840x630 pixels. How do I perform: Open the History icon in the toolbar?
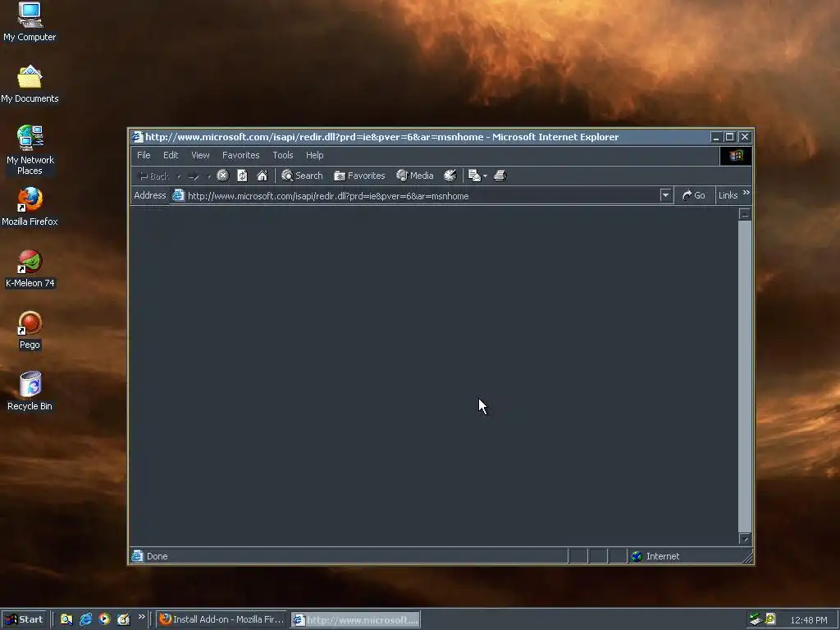(x=450, y=176)
